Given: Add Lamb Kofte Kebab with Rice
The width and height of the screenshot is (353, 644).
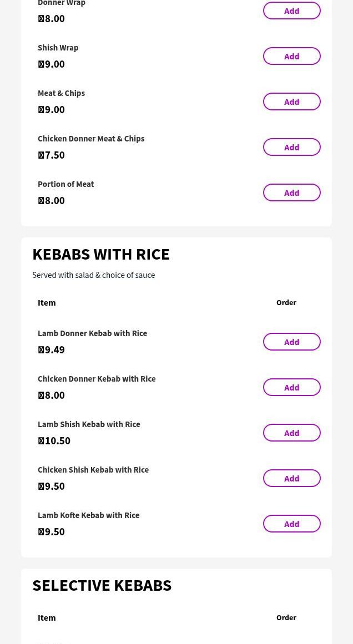Looking at the screenshot, I should (291, 524).
